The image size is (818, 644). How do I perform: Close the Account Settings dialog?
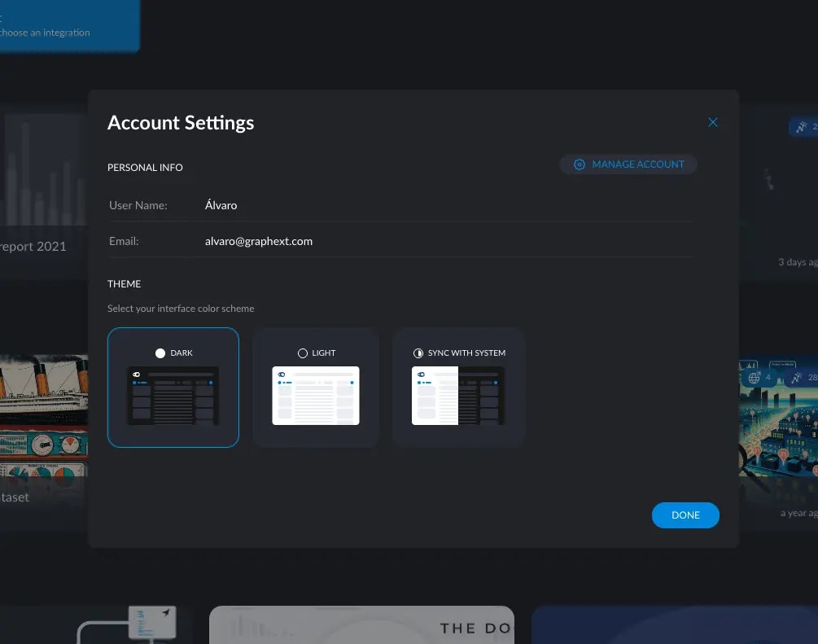point(712,121)
